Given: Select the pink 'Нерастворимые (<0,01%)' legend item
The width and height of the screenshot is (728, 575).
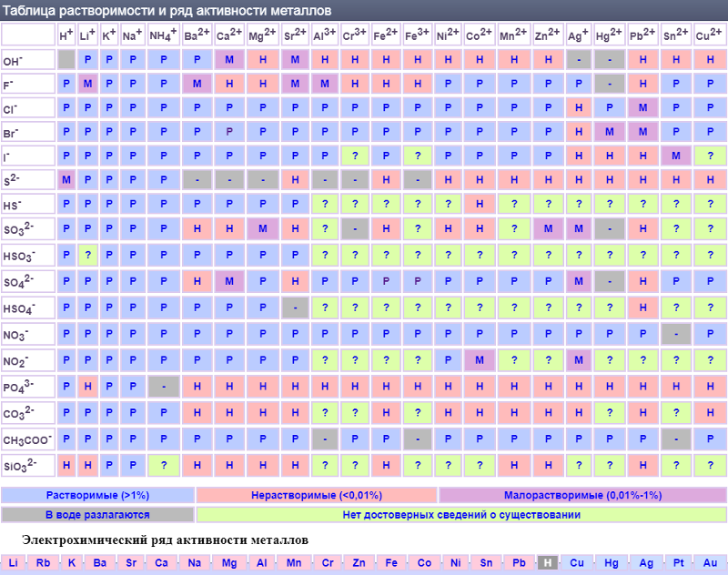Looking at the screenshot, I should pos(317,496).
